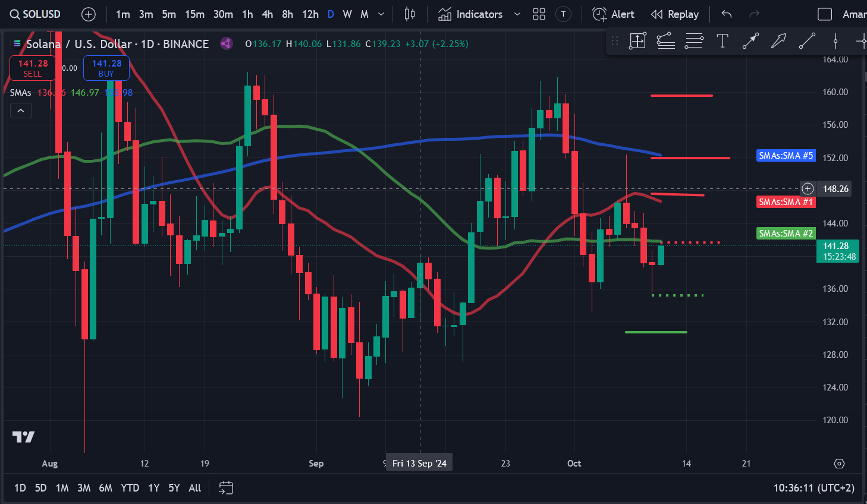Select the vertical line tool
Image resolution: width=867 pixels, height=504 pixels.
point(835,41)
